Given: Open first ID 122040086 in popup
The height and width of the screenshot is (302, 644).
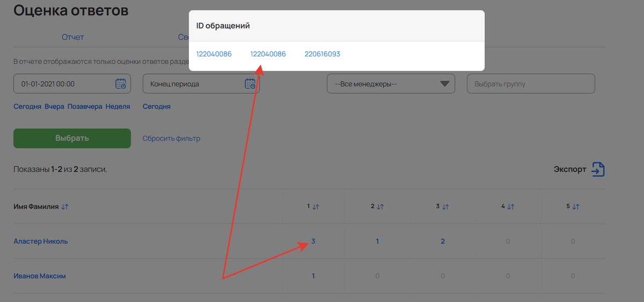Looking at the screenshot, I should click(214, 54).
